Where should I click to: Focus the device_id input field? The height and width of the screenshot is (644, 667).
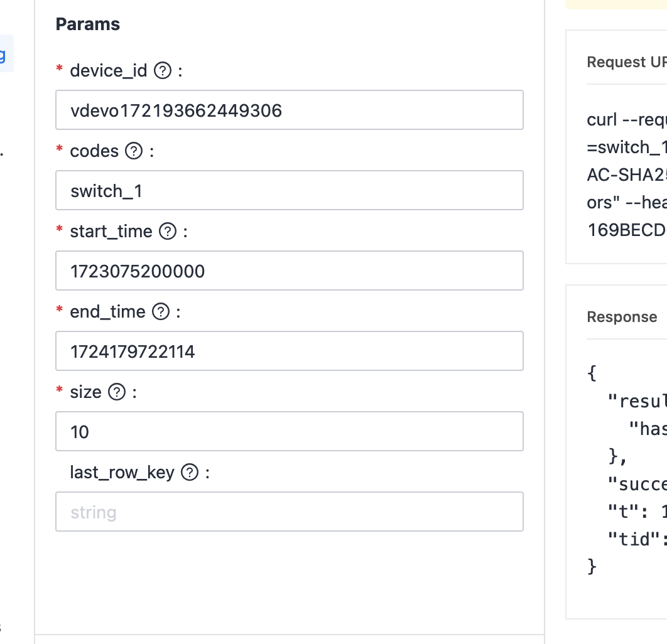(289, 110)
